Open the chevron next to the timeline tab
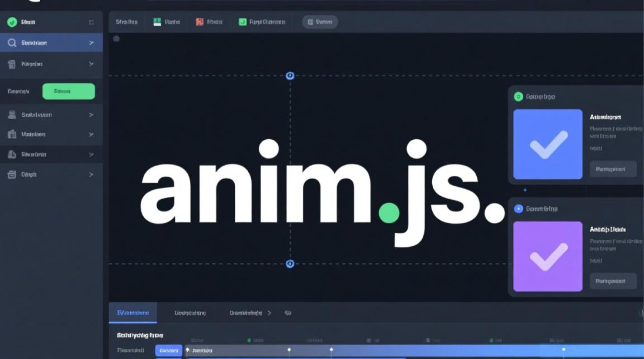 point(270,313)
